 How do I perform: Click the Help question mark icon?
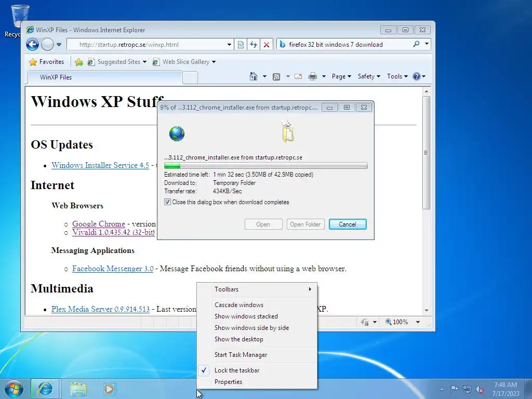pyautogui.click(x=417, y=76)
